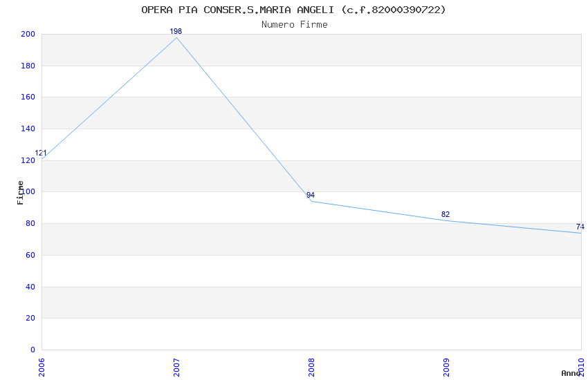
Task: Click the Firme y-axis title
Action: (x=20, y=193)
